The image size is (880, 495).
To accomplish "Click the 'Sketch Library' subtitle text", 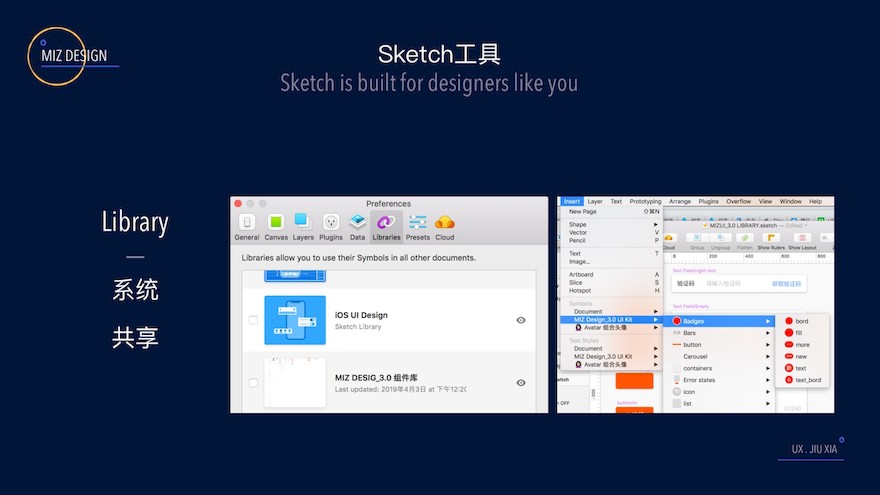I will pyautogui.click(x=358, y=327).
